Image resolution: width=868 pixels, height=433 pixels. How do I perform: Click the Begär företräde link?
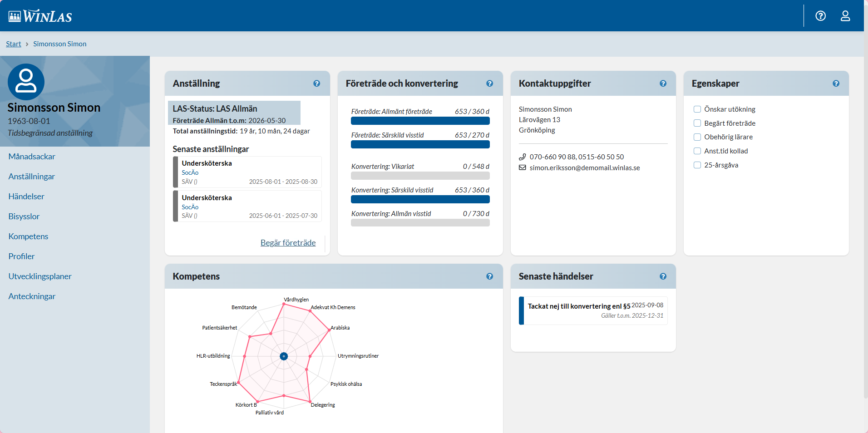click(288, 243)
